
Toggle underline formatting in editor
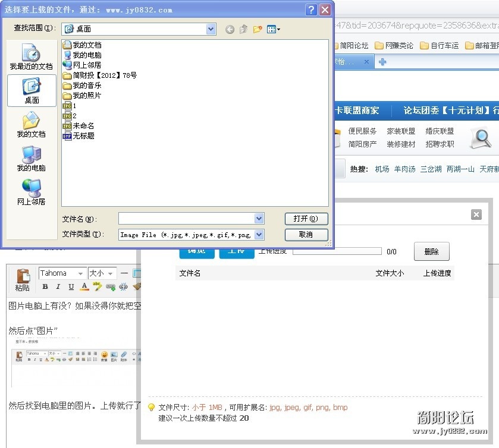pos(71,286)
